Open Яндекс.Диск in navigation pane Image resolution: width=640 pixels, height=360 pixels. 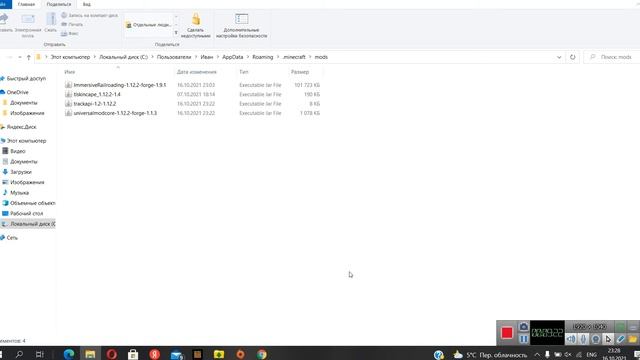(21, 127)
